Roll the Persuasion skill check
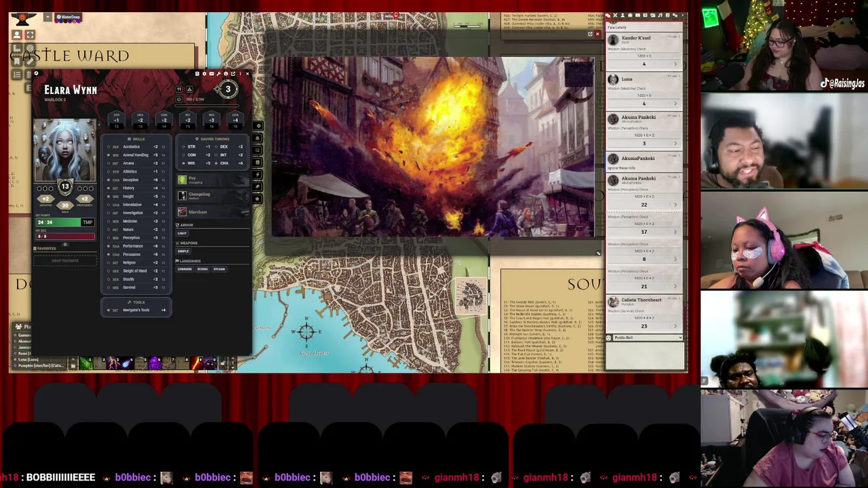Image resolution: width=868 pixels, height=488 pixels. click(132, 254)
